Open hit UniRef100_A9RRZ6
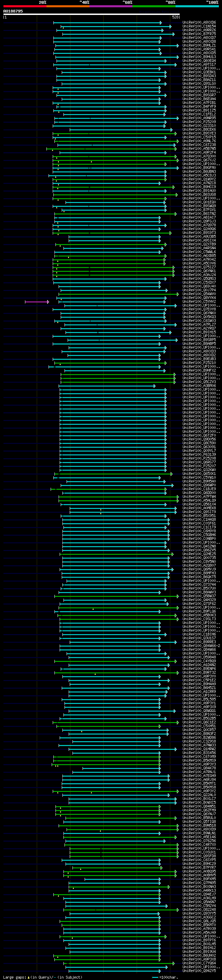The width and height of the screenshot is (222, 980). coord(199,31)
